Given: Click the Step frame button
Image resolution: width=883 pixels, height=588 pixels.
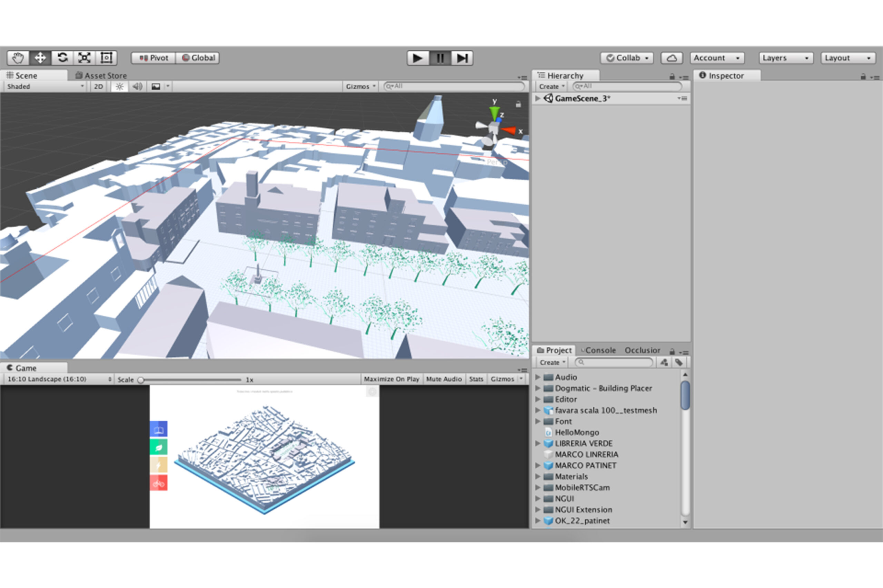Looking at the screenshot, I should point(462,58).
